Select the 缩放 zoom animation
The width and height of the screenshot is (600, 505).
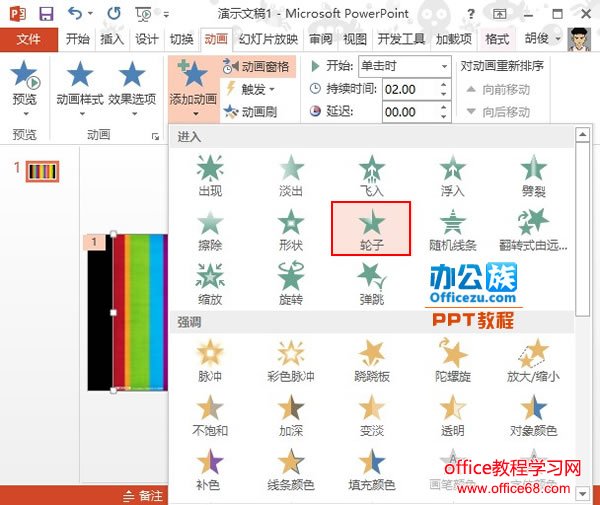210,283
